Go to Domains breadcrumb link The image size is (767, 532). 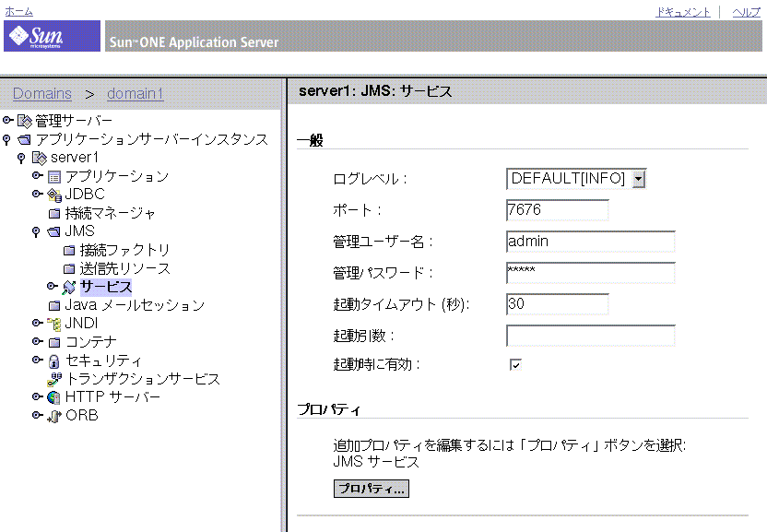(42, 93)
